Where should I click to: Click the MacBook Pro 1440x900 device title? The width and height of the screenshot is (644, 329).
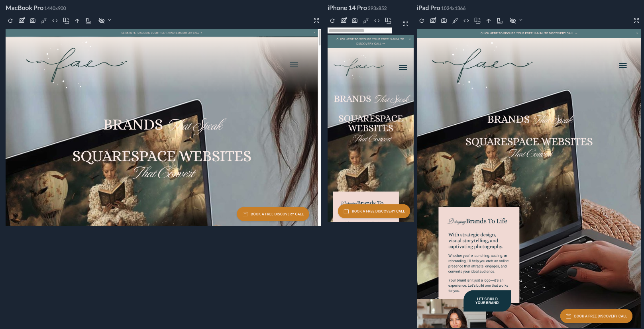36,8
